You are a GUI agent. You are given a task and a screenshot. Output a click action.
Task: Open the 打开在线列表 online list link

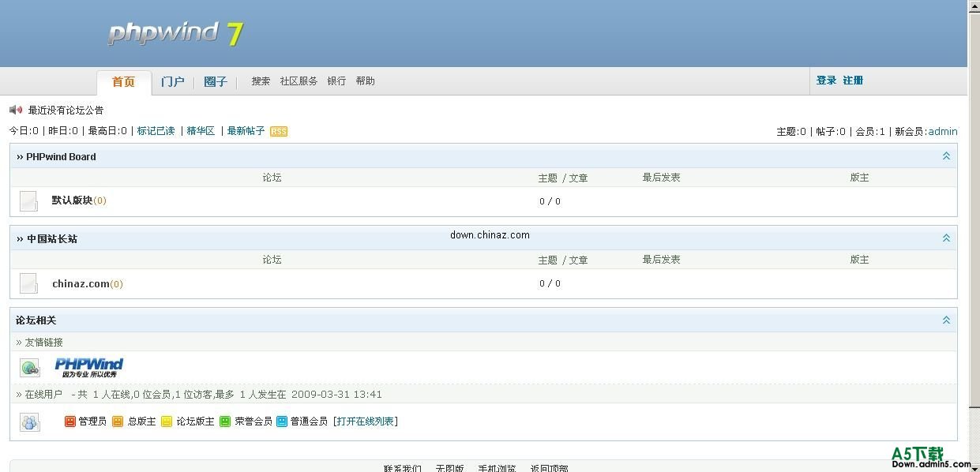[x=366, y=421]
